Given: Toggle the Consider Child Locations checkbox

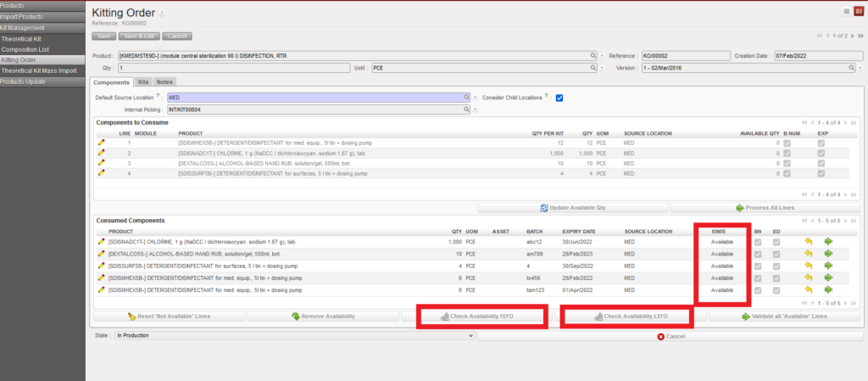Looking at the screenshot, I should click(559, 98).
